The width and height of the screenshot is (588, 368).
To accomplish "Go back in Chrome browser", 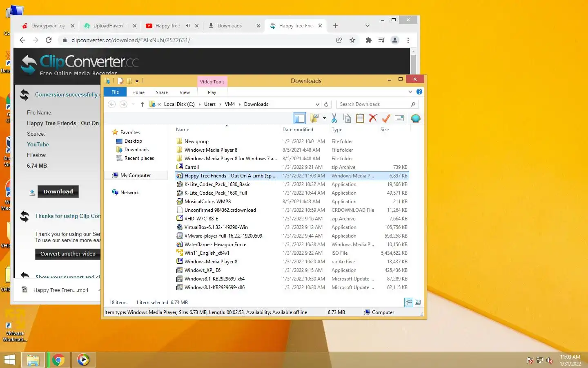I will [22, 40].
